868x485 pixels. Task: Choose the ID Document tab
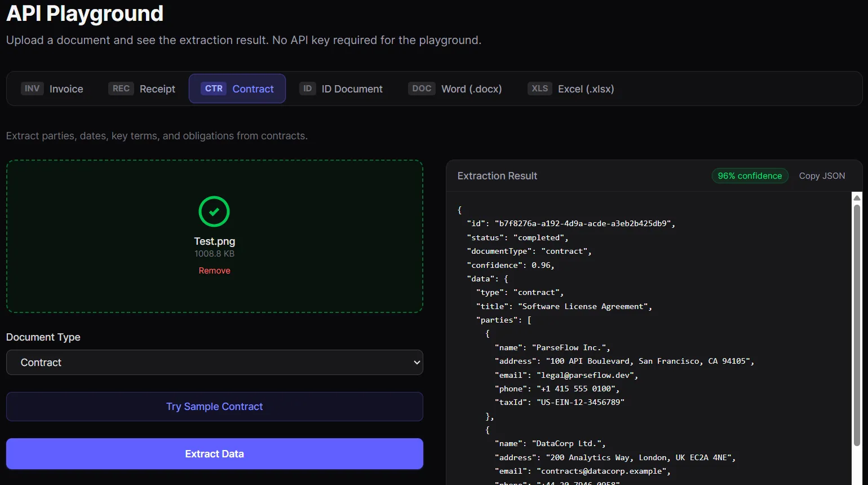pos(341,89)
